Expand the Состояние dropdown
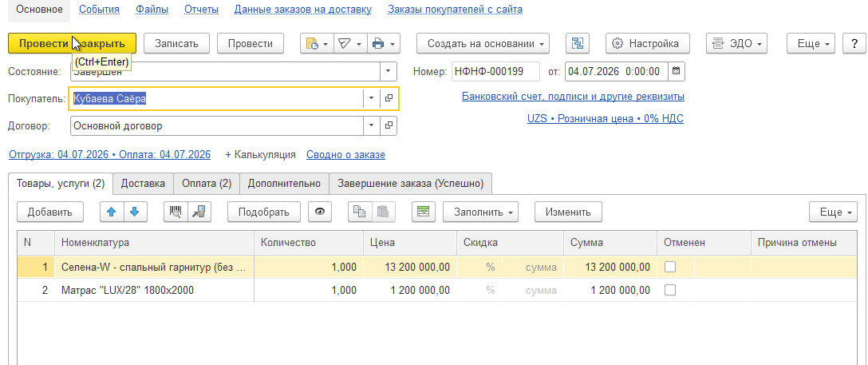 tap(388, 71)
